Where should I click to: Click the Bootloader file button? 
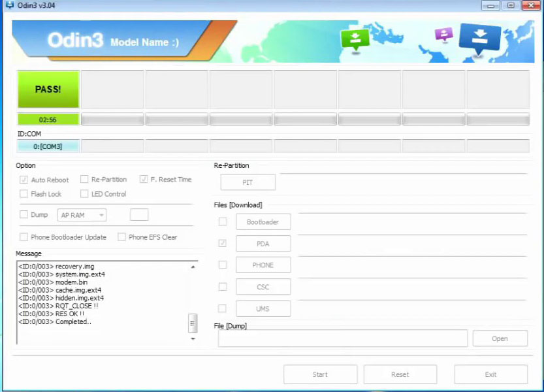(x=263, y=222)
